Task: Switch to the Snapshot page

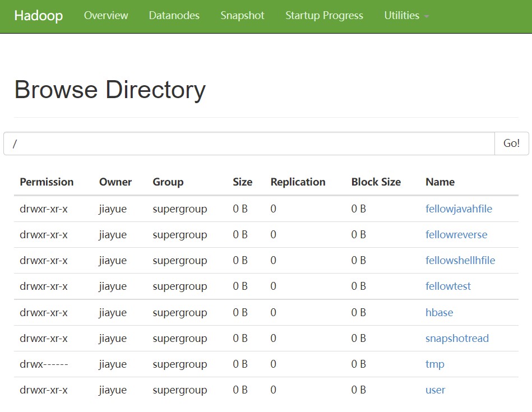Action: 242,16
